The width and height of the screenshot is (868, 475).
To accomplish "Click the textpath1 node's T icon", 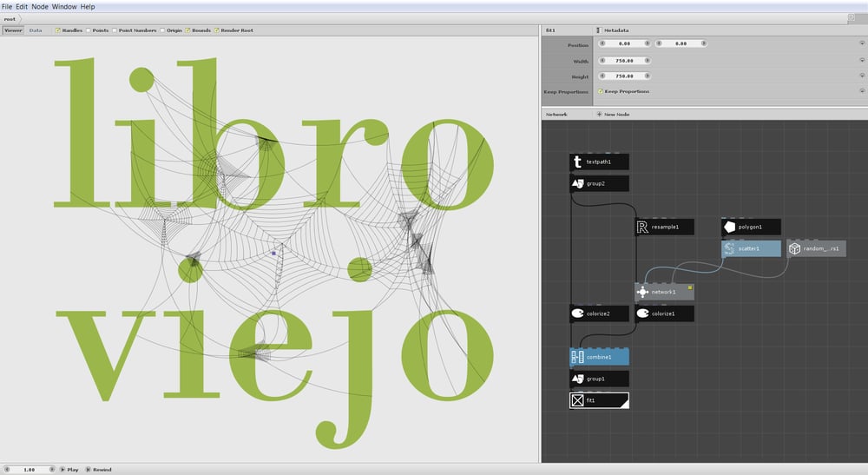I will pyautogui.click(x=577, y=162).
